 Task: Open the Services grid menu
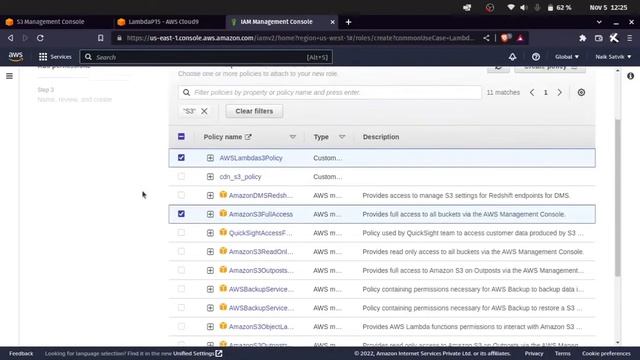(x=55, y=57)
